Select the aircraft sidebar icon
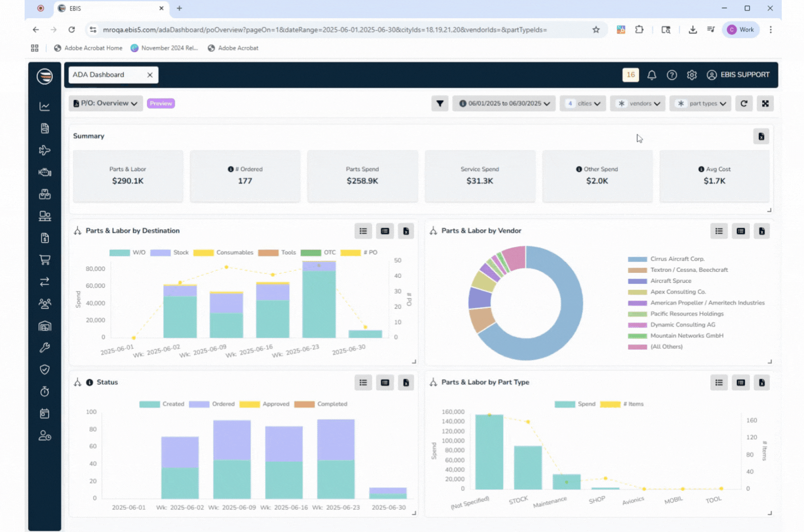 (x=45, y=150)
